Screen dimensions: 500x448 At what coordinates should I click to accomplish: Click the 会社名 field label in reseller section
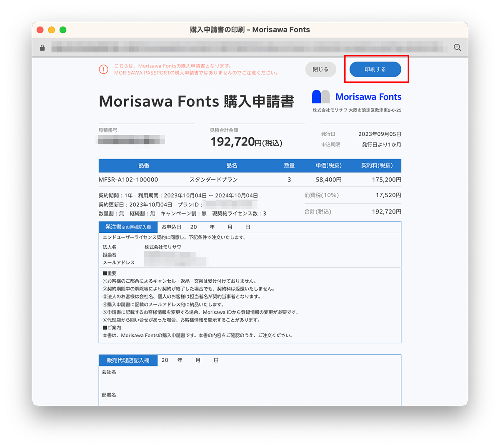[x=109, y=372]
